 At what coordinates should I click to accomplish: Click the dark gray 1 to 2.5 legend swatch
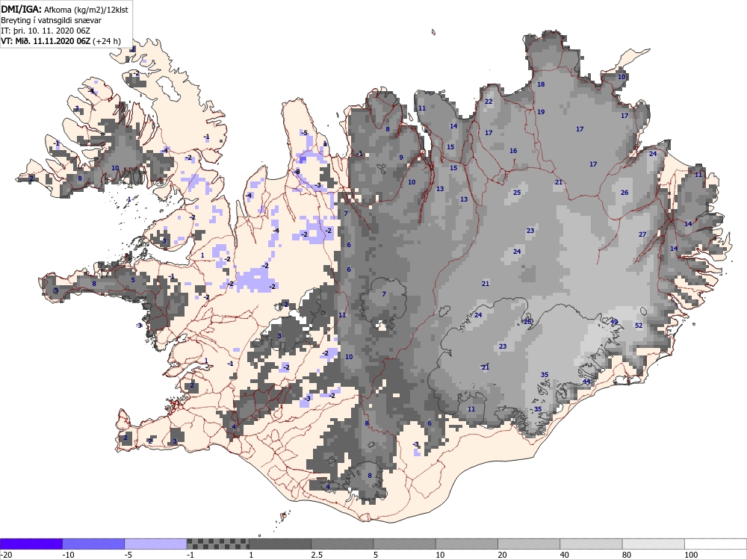point(280,544)
